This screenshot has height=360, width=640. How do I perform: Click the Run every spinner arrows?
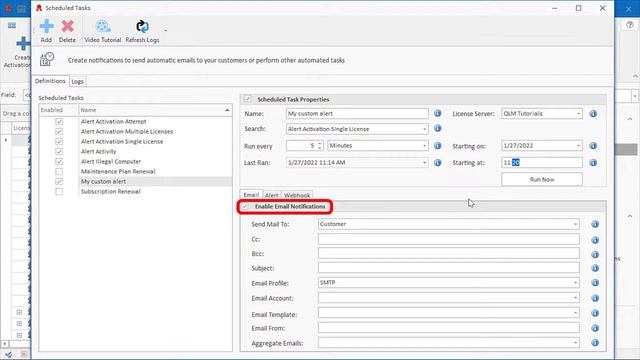click(320, 146)
